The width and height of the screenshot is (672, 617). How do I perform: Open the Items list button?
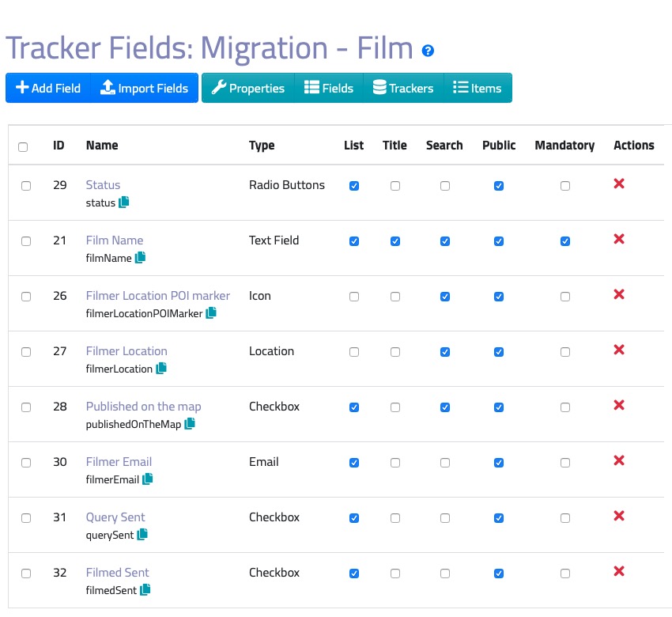[478, 89]
